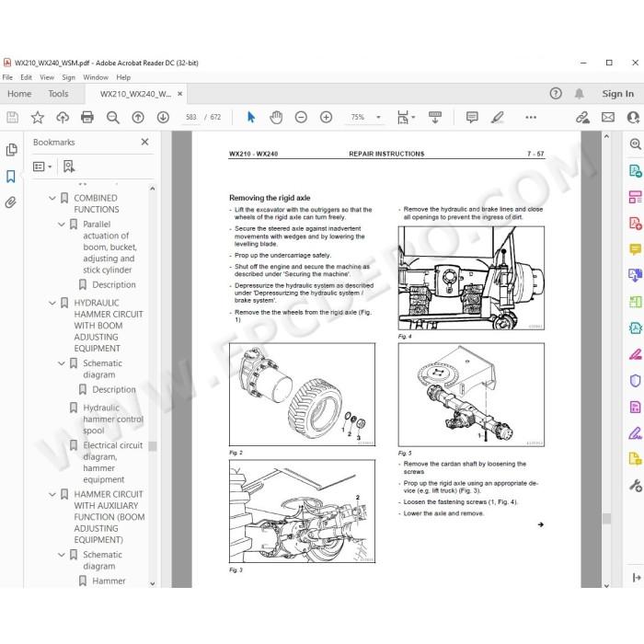Image resolution: width=644 pixels, height=644 pixels.
Task: Open the Fill & Sign tool in the right pane
Action: pos(635,433)
